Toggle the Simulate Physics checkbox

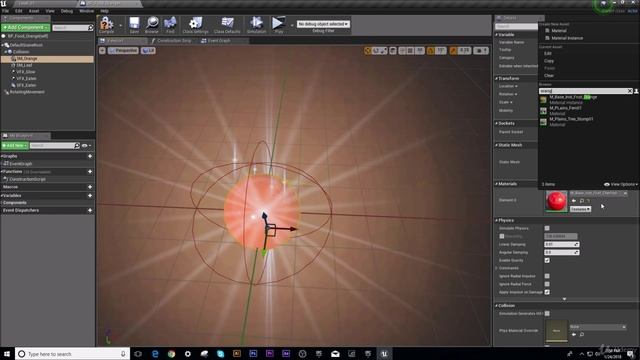547,228
